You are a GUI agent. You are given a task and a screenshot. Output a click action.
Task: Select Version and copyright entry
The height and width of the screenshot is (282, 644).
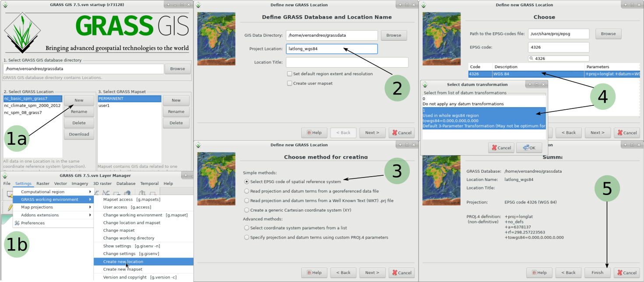coord(144,277)
